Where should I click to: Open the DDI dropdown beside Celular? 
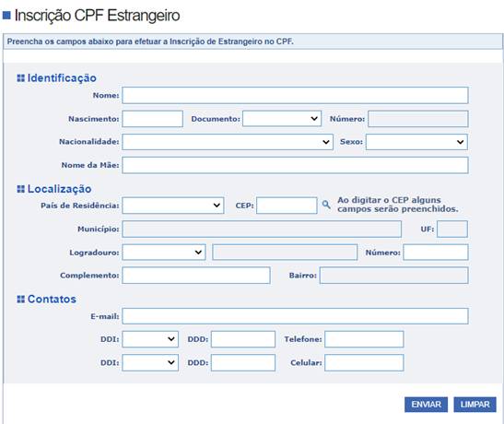(150, 362)
